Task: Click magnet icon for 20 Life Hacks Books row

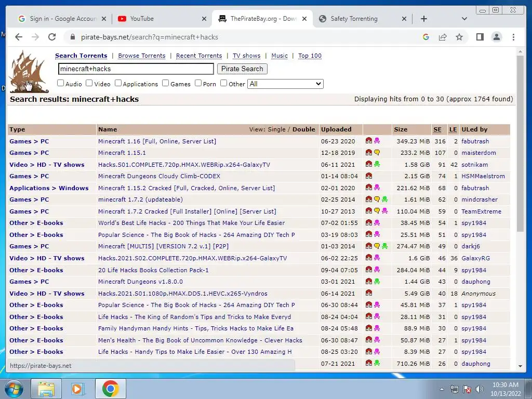Action: [368, 270]
